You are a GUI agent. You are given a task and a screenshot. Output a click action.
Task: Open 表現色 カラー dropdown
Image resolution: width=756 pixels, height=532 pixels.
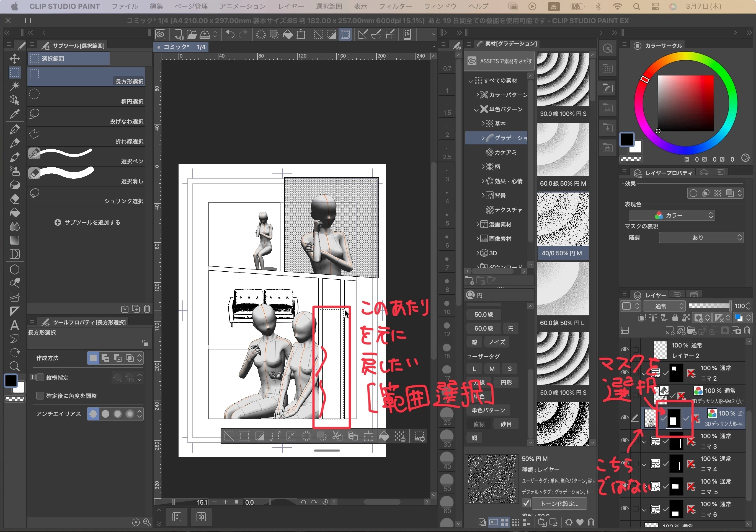(x=671, y=215)
